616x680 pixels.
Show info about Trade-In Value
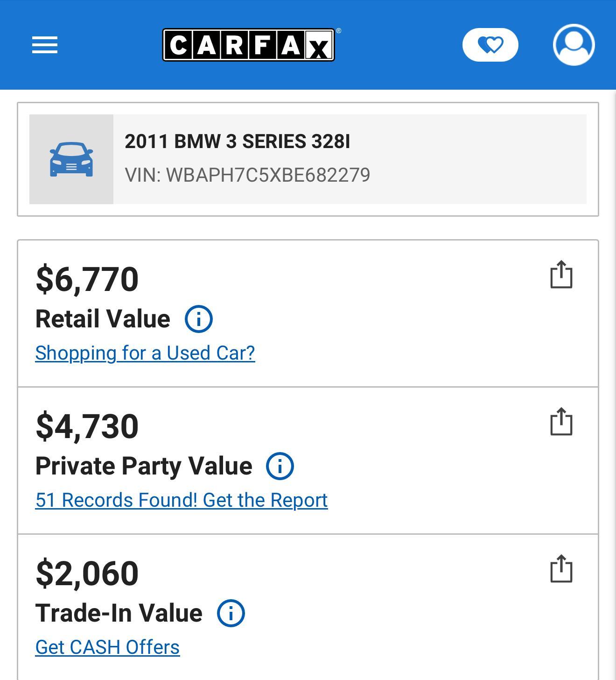[x=231, y=613]
